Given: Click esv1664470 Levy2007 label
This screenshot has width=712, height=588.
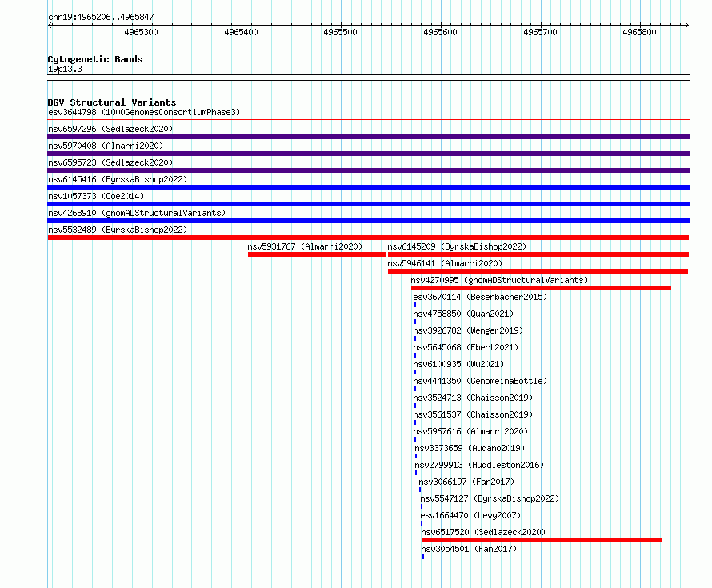Looking at the screenshot, I should tap(470, 515).
